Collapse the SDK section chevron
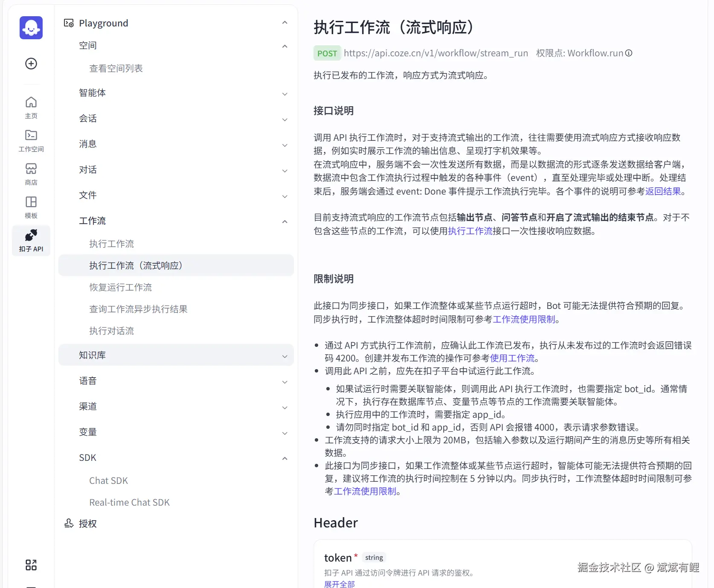The height and width of the screenshot is (588, 714). click(x=285, y=458)
